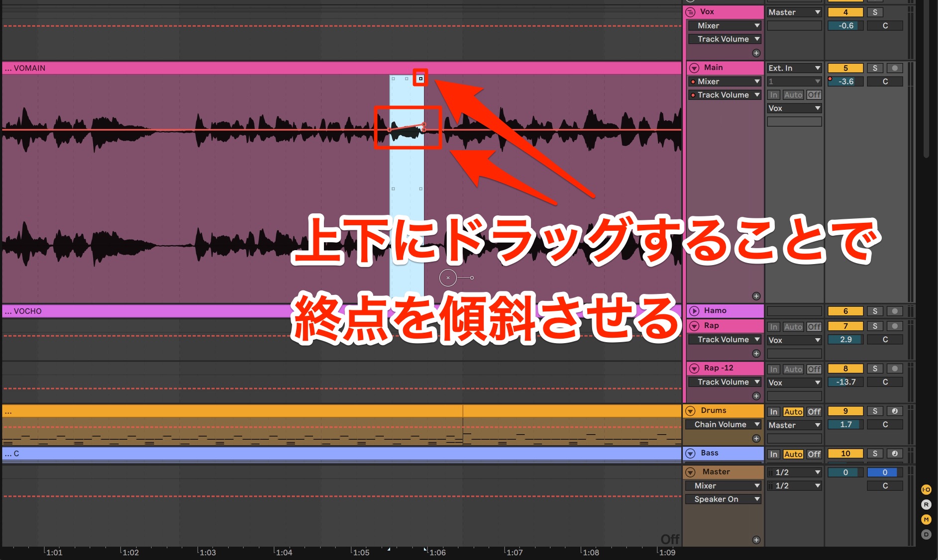
Task: Arm the Bass track for recording
Action: pyautogui.click(x=895, y=454)
